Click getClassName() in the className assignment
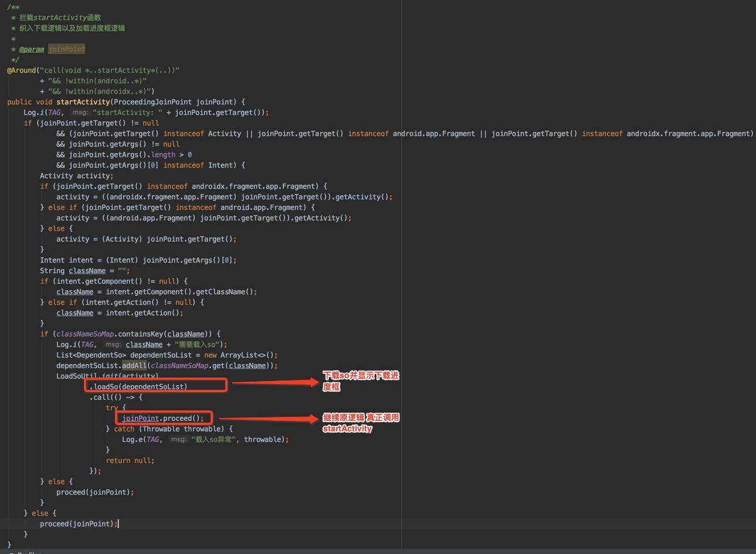756x554 pixels. 224,292
